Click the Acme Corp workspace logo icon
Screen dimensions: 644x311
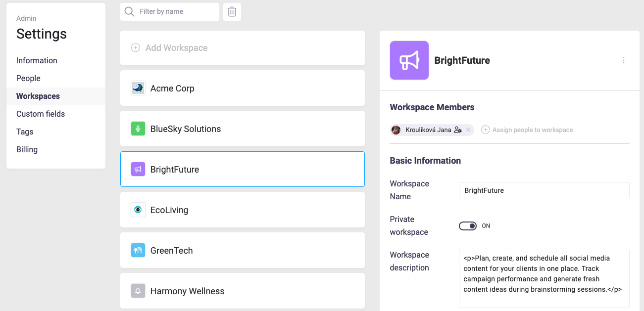[138, 89]
